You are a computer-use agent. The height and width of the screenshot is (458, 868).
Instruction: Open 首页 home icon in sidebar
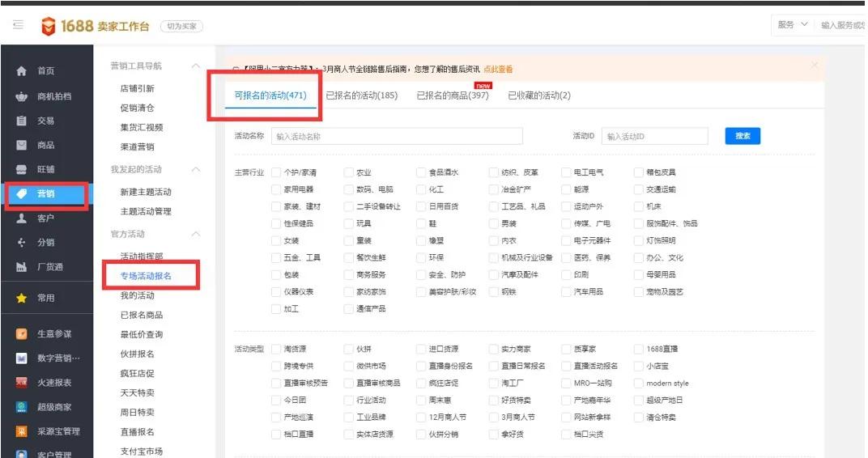(x=22, y=70)
